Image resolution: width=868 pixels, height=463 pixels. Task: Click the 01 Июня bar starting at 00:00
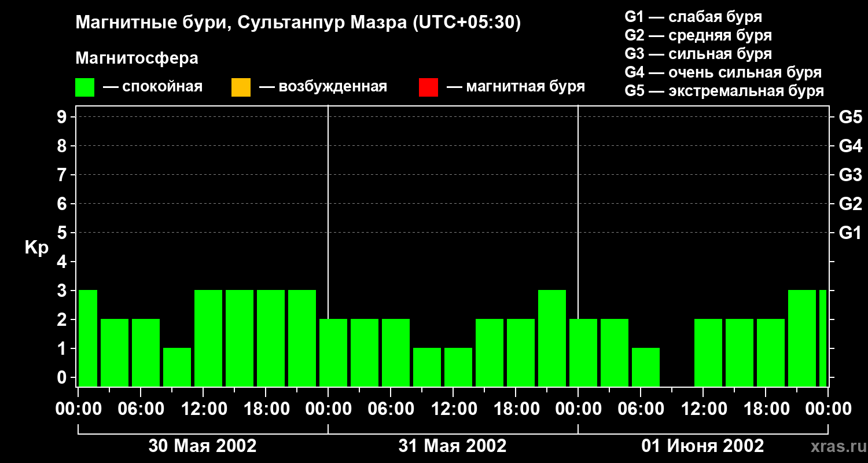583,352
